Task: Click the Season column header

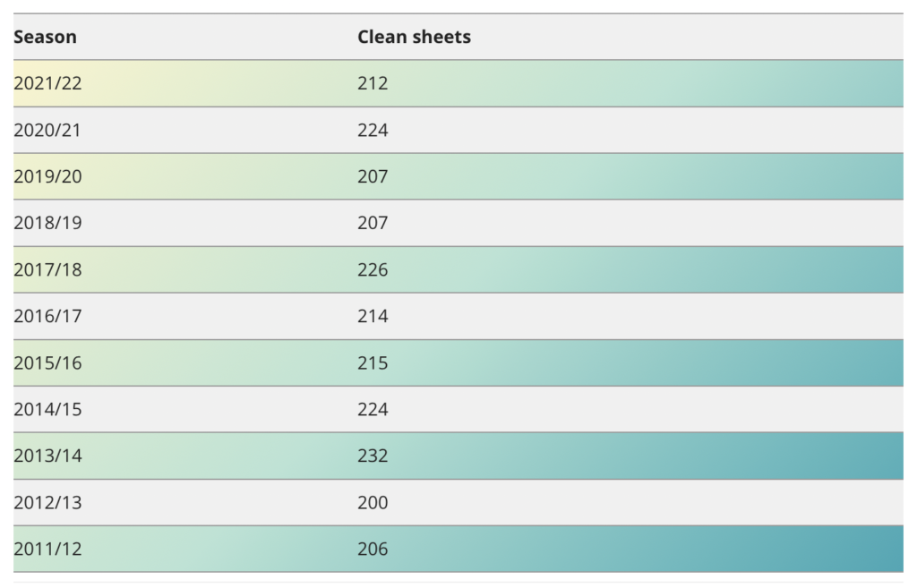Action: [x=45, y=37]
